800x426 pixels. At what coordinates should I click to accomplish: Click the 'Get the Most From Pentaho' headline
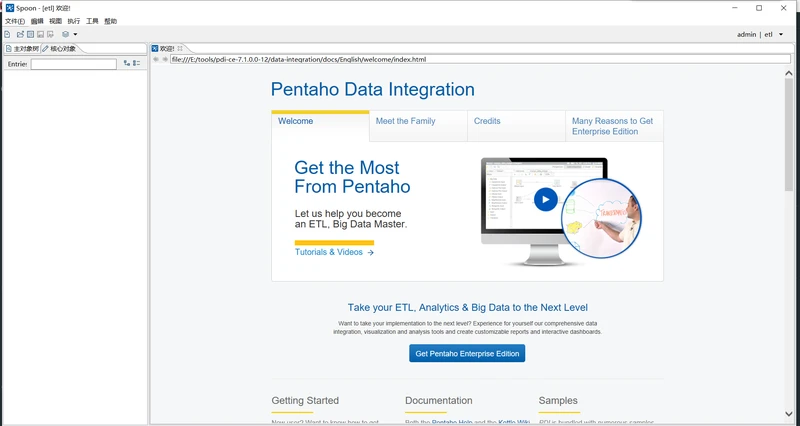353,177
